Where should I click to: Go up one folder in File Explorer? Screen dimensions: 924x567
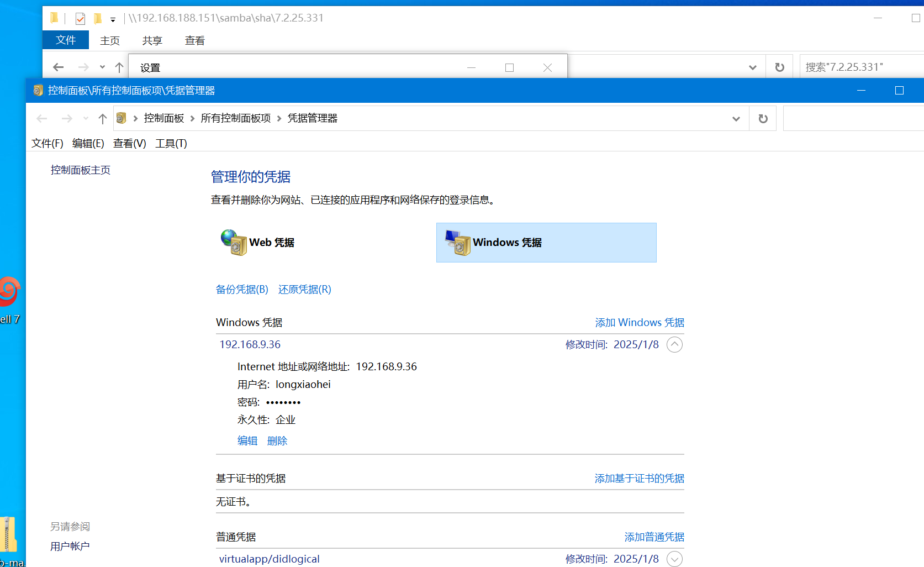click(x=119, y=67)
